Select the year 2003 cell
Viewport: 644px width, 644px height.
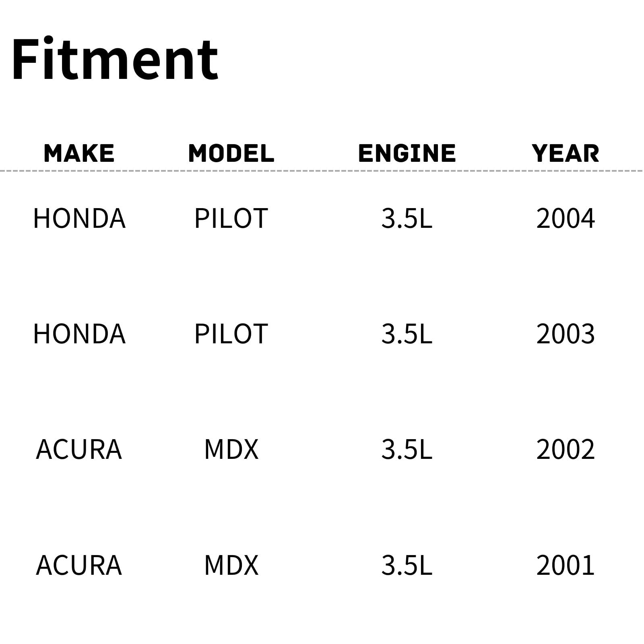[x=565, y=334]
